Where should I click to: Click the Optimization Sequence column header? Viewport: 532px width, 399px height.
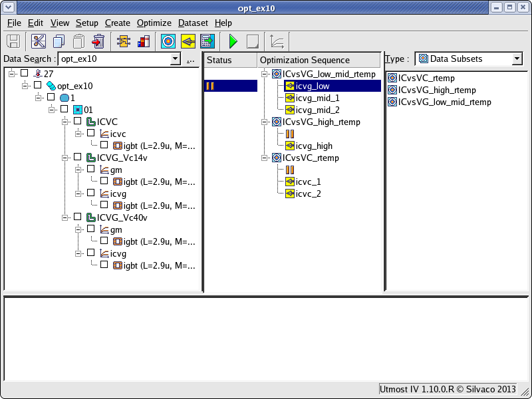click(x=319, y=60)
